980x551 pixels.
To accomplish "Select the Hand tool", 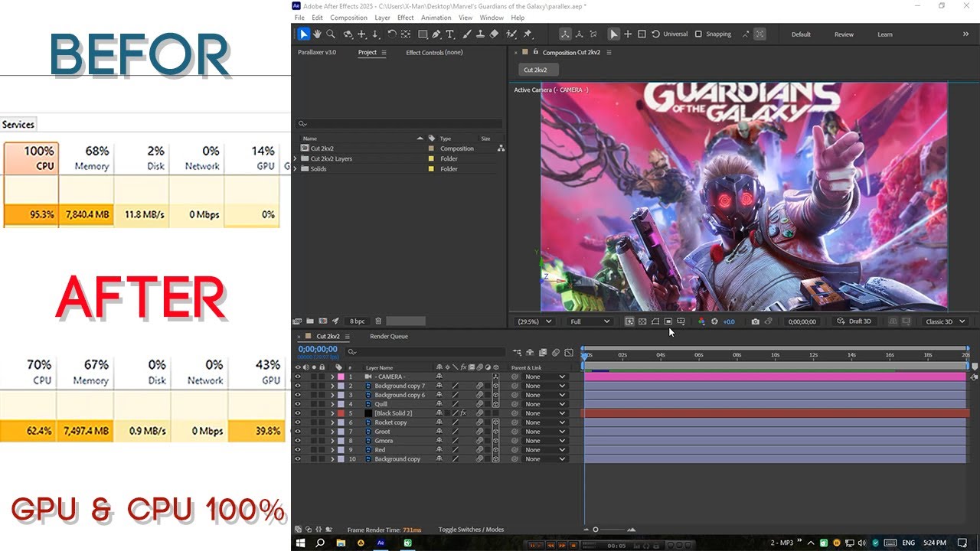I will (x=317, y=34).
